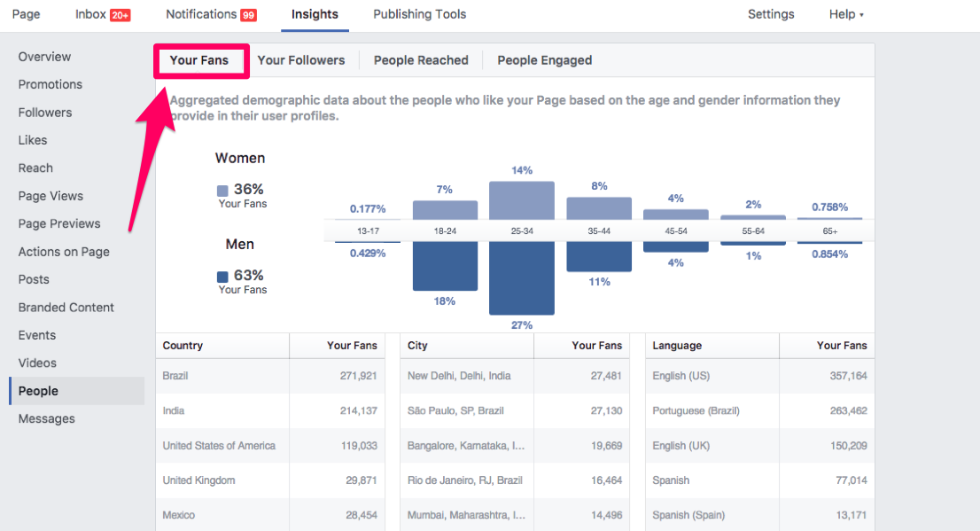Open the Settings menu item

770,14
